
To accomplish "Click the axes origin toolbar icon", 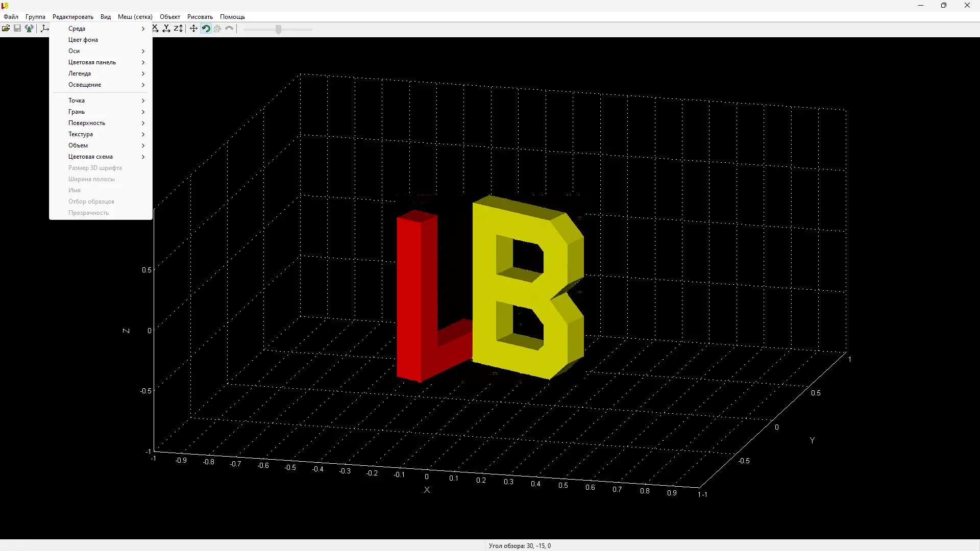I will [45, 29].
